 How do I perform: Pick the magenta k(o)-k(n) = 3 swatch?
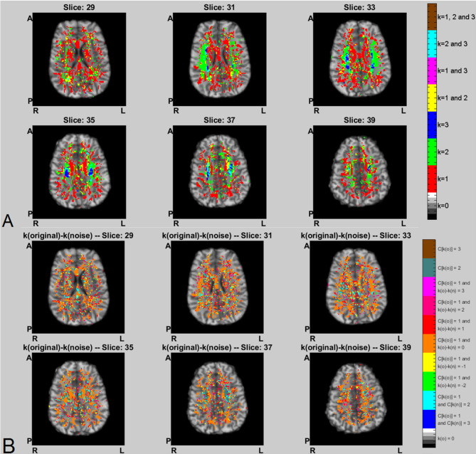click(x=429, y=287)
